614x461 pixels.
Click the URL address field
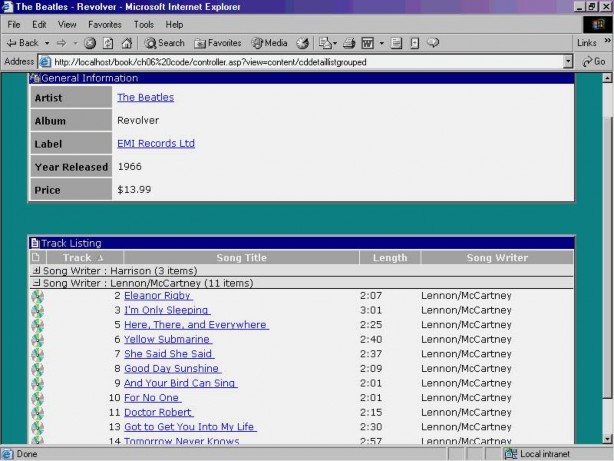[300, 61]
